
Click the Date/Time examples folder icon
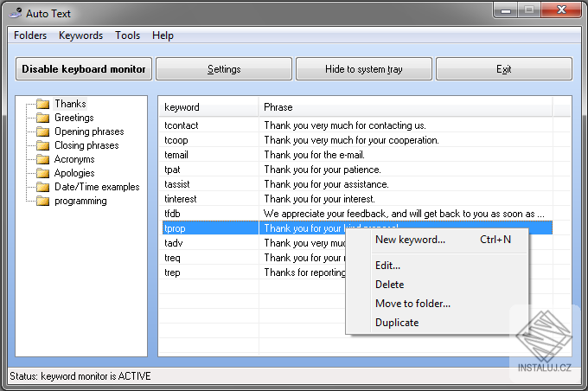[x=43, y=187]
